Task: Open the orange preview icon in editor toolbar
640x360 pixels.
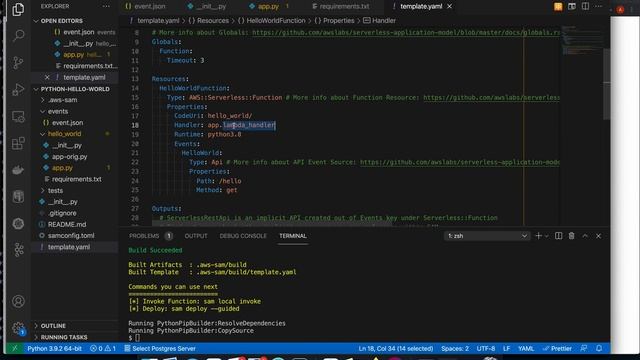Action: (x=558, y=6)
